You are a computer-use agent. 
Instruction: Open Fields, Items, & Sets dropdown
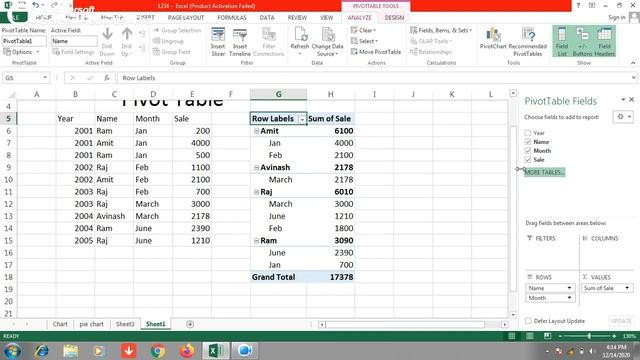[x=441, y=30]
